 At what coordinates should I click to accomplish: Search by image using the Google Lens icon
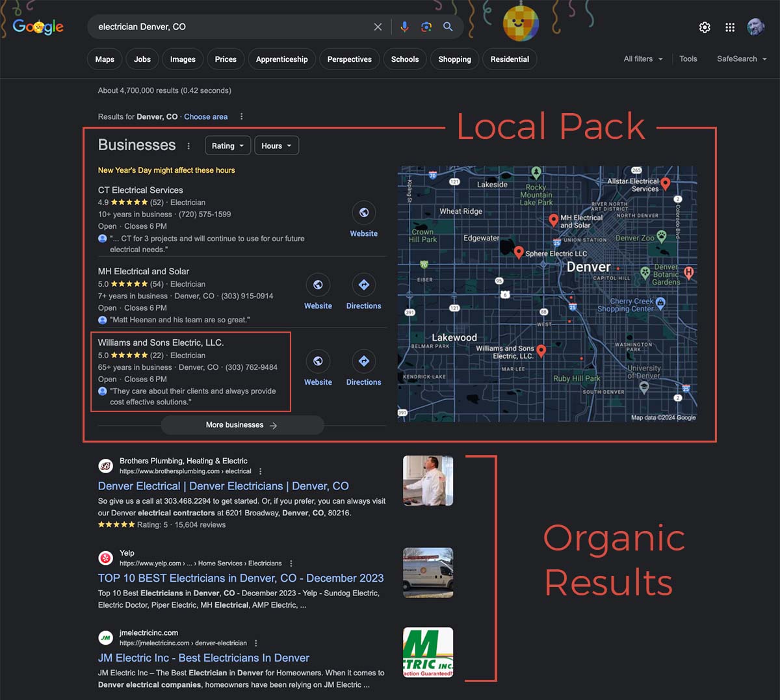pos(426,27)
